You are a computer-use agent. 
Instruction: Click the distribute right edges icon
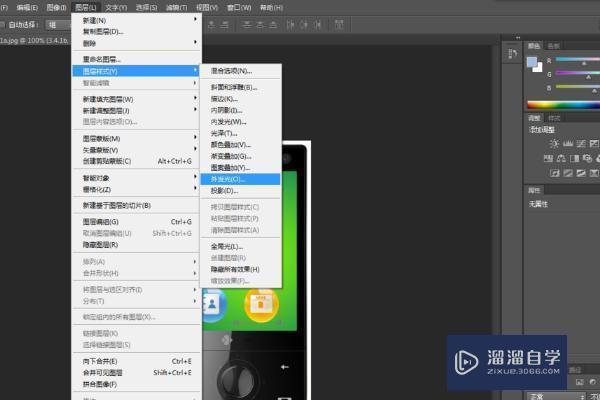point(317,25)
